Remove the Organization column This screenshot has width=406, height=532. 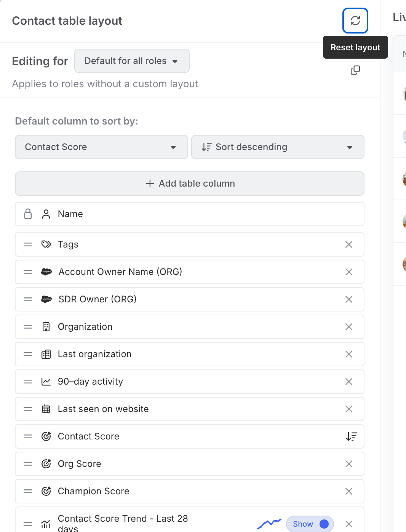coord(348,327)
